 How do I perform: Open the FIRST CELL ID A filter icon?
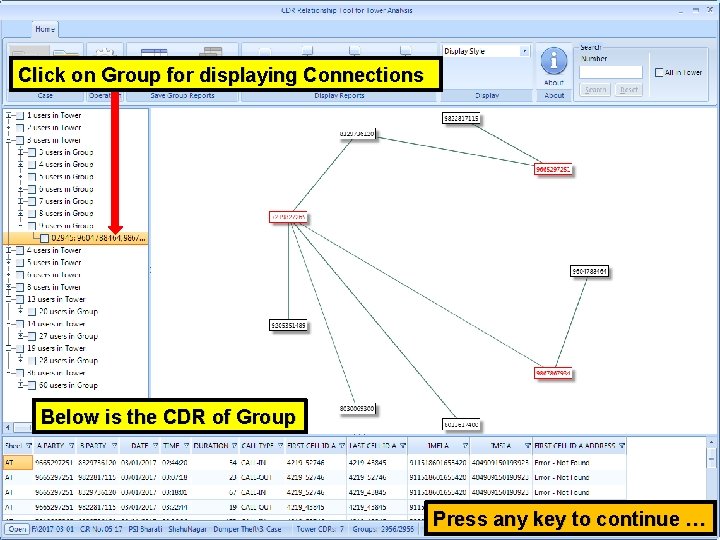pyautogui.click(x=342, y=445)
